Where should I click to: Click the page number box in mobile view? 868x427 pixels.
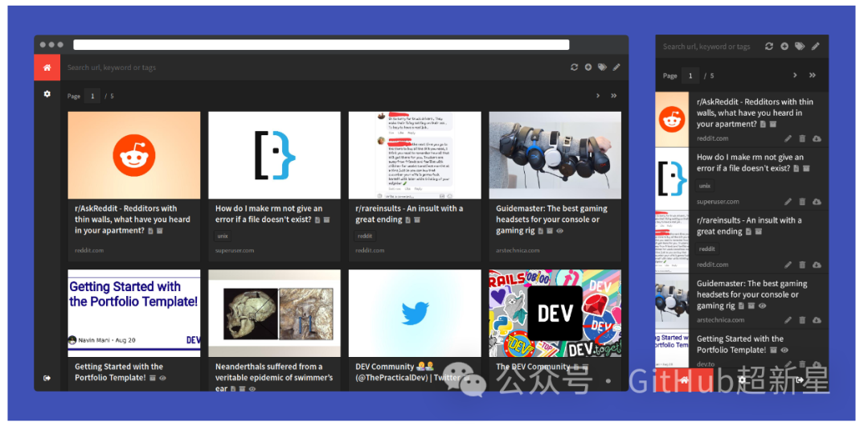(x=690, y=76)
